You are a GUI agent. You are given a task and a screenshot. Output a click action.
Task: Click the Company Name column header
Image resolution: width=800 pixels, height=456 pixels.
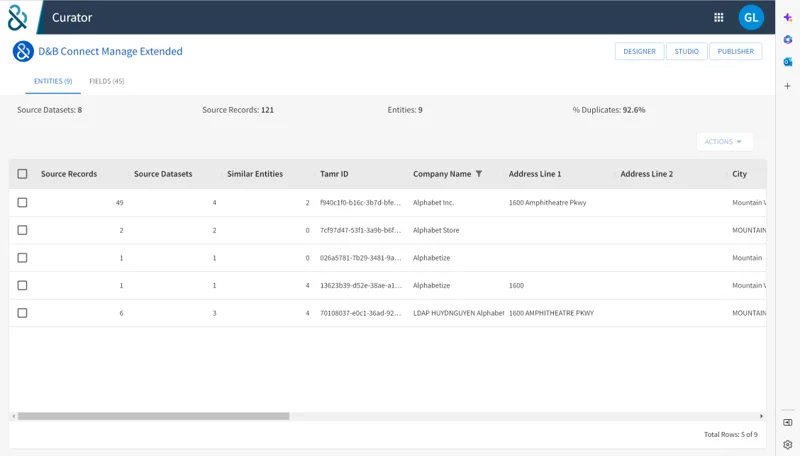tap(442, 174)
